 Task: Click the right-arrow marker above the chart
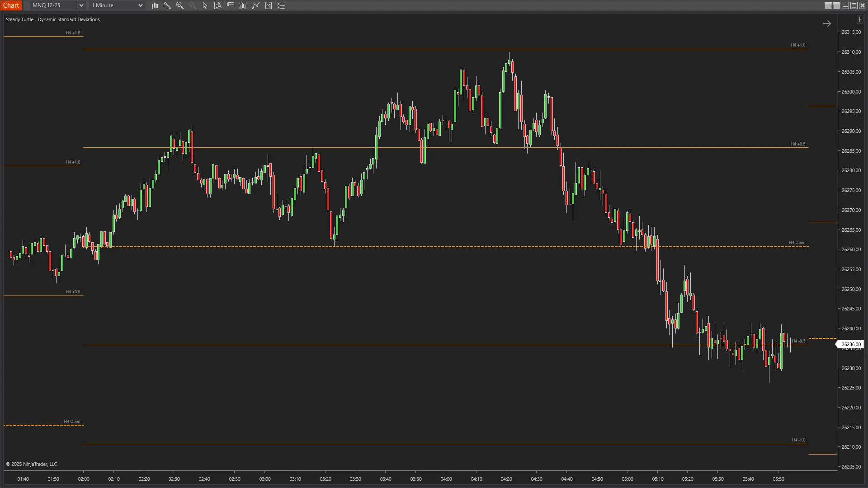point(828,23)
